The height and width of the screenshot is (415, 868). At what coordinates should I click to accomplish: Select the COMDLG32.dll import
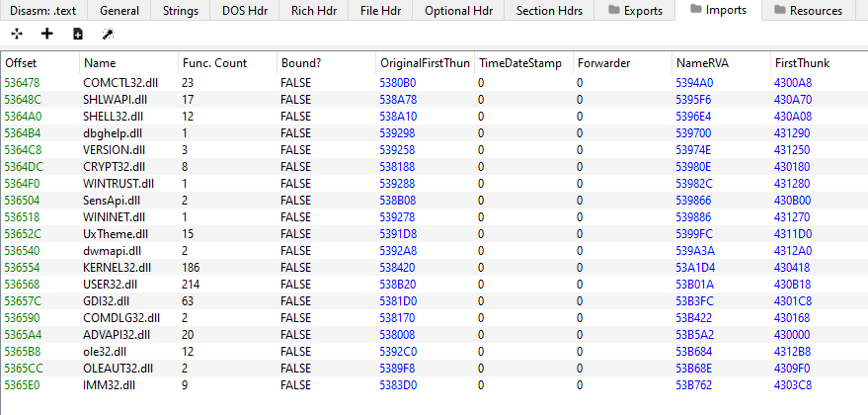[x=434, y=318]
